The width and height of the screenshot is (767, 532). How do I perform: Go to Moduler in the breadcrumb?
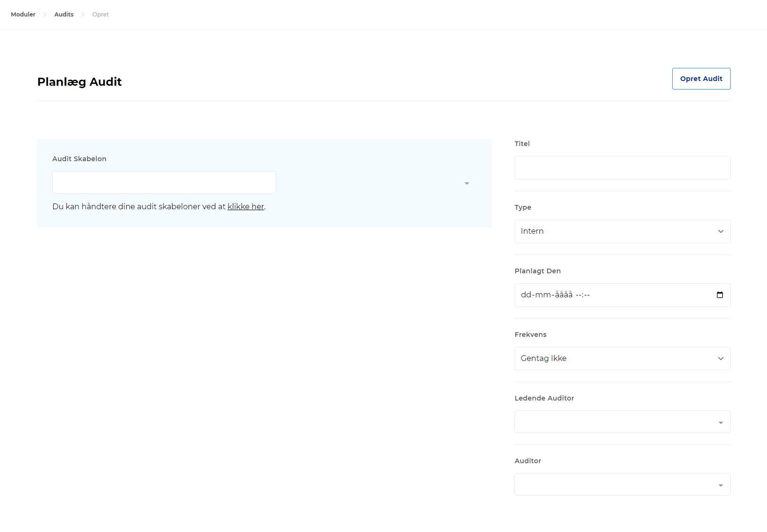[23, 15]
